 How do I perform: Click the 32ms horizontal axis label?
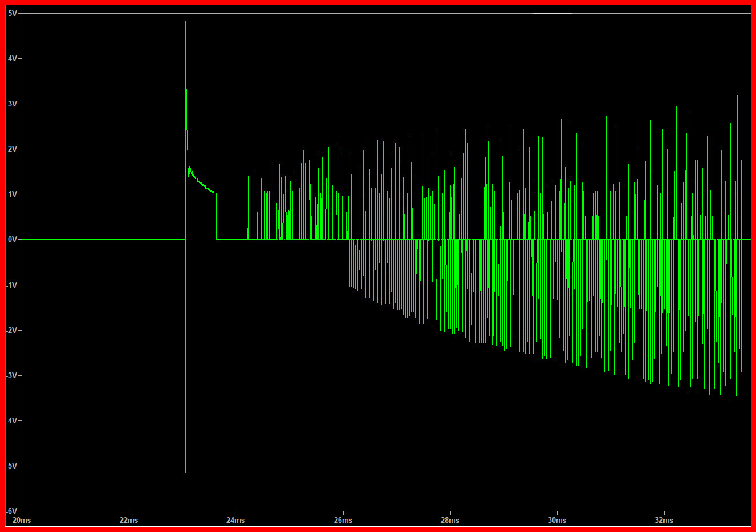point(664,520)
